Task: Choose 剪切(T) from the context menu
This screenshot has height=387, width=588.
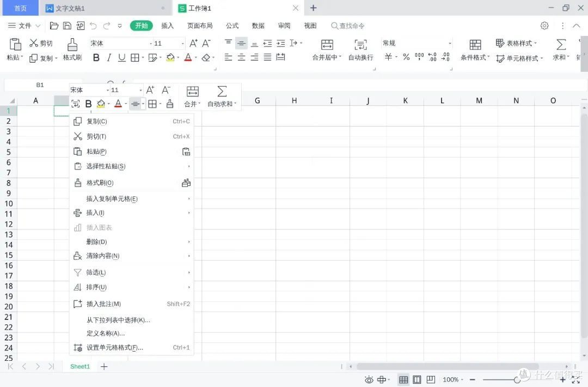Action: (132, 136)
